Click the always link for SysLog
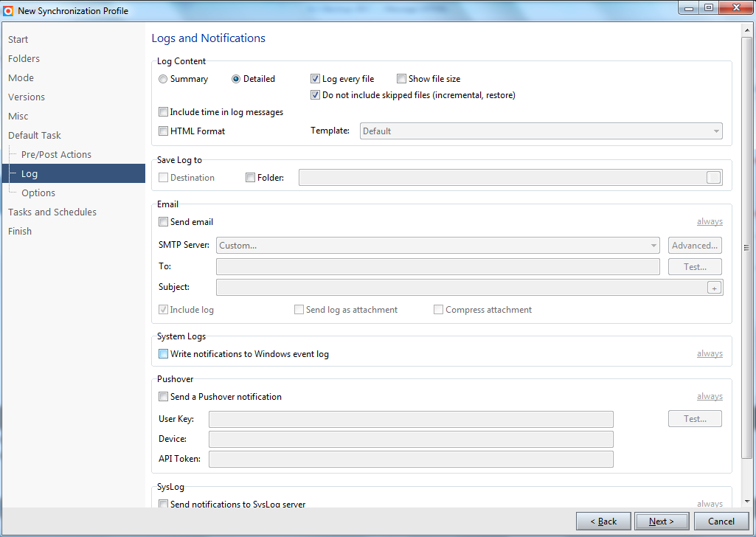Image resolution: width=756 pixels, height=537 pixels. coord(710,503)
